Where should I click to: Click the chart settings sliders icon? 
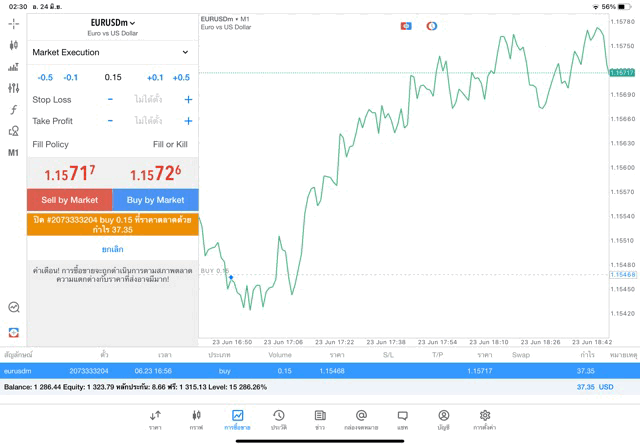[x=13, y=88]
